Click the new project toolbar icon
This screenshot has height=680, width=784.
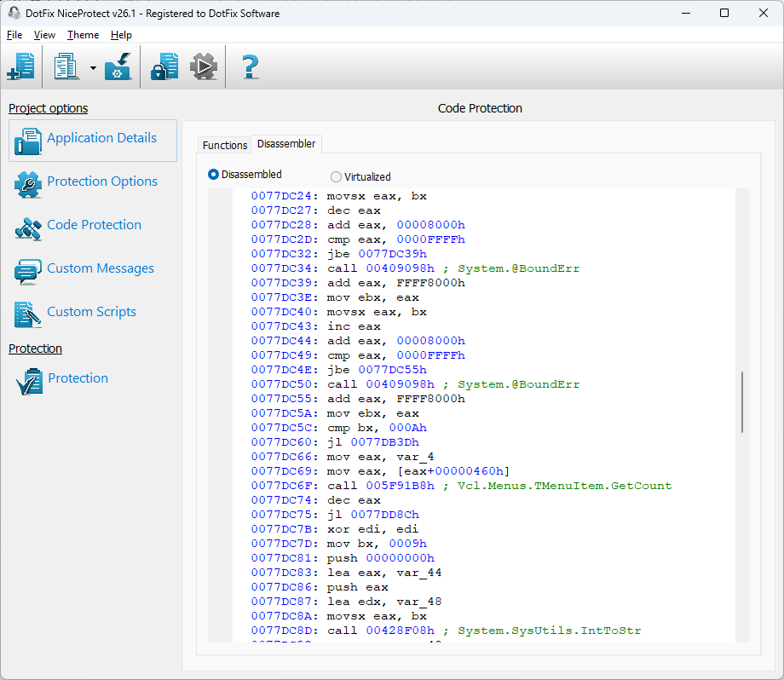21,66
